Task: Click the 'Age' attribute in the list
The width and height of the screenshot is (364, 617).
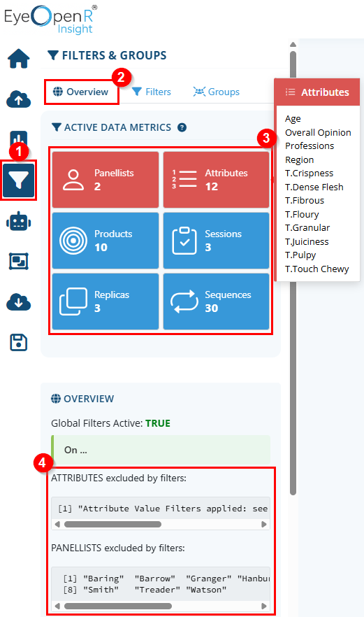Action: click(293, 118)
